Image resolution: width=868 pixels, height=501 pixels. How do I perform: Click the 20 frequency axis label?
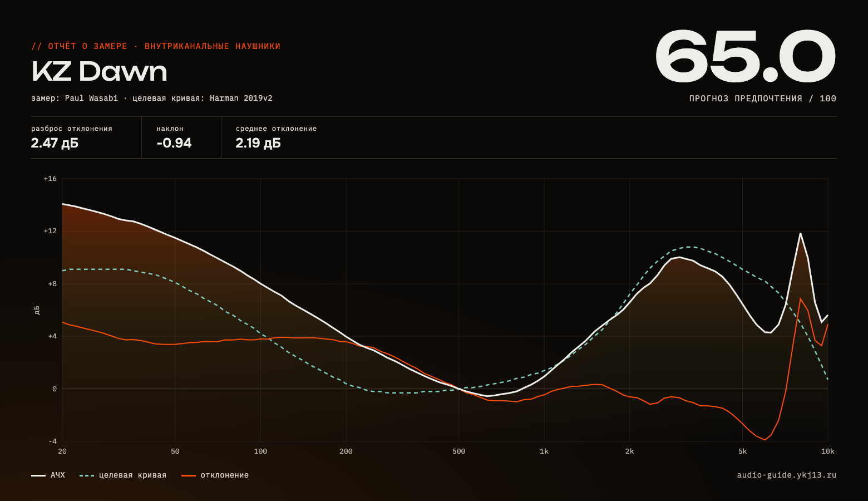click(62, 451)
